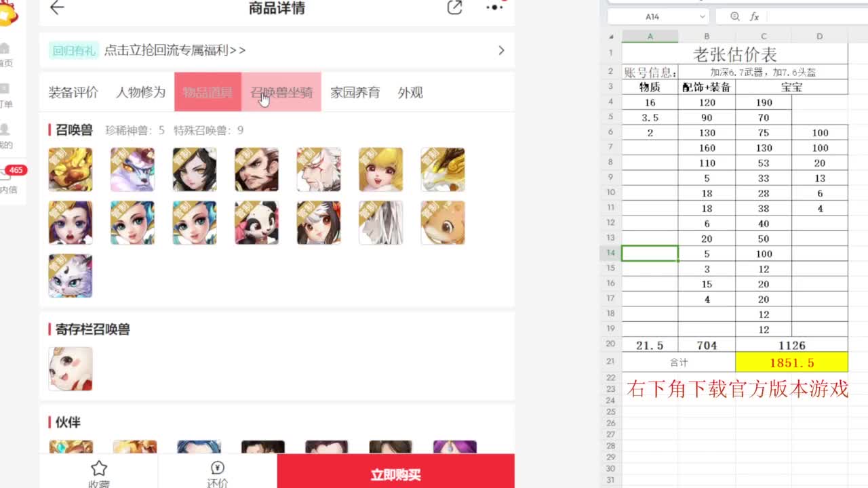Select spreadsheet column B header
Image resolution: width=868 pixels, height=488 pixels.
click(707, 37)
